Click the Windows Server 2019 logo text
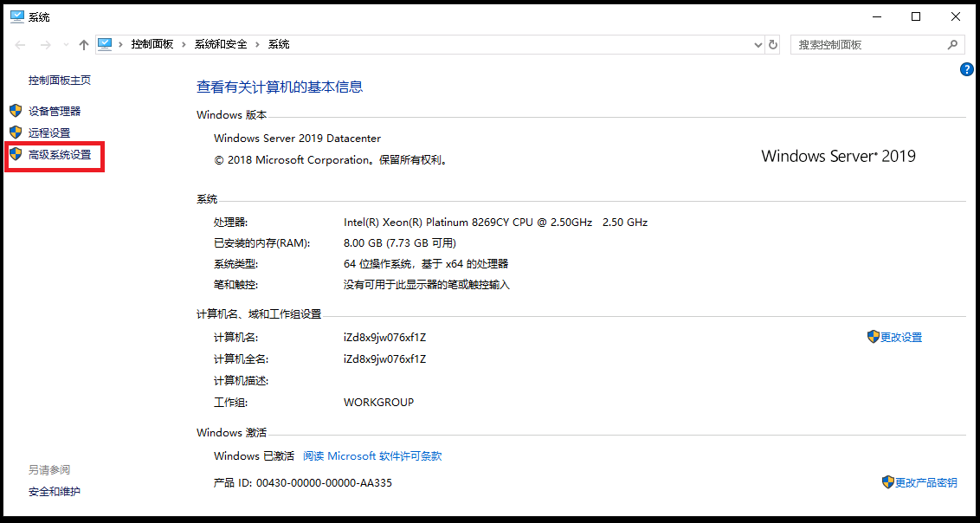 (x=838, y=156)
